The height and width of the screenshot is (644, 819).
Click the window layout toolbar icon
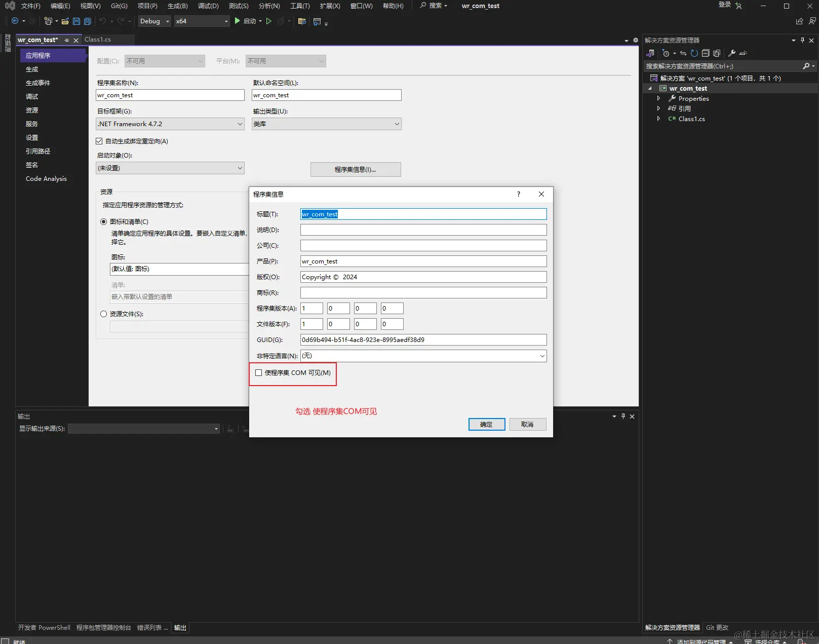tap(317, 21)
